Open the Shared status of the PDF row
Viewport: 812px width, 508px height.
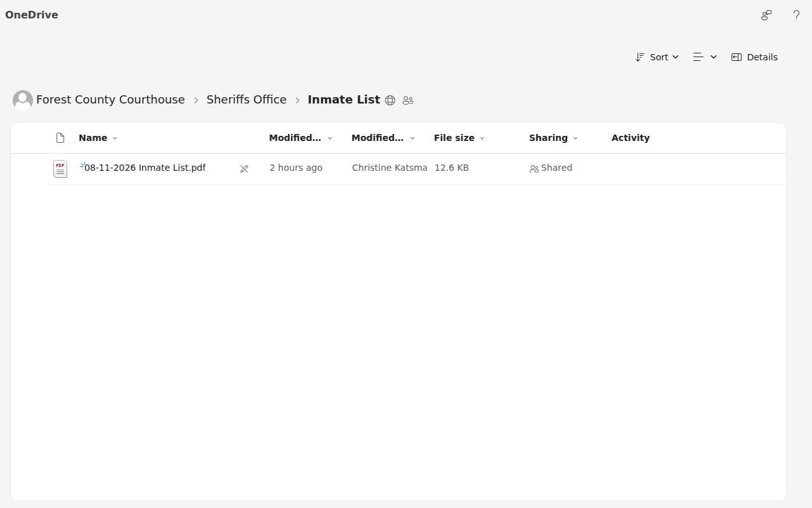click(x=551, y=168)
